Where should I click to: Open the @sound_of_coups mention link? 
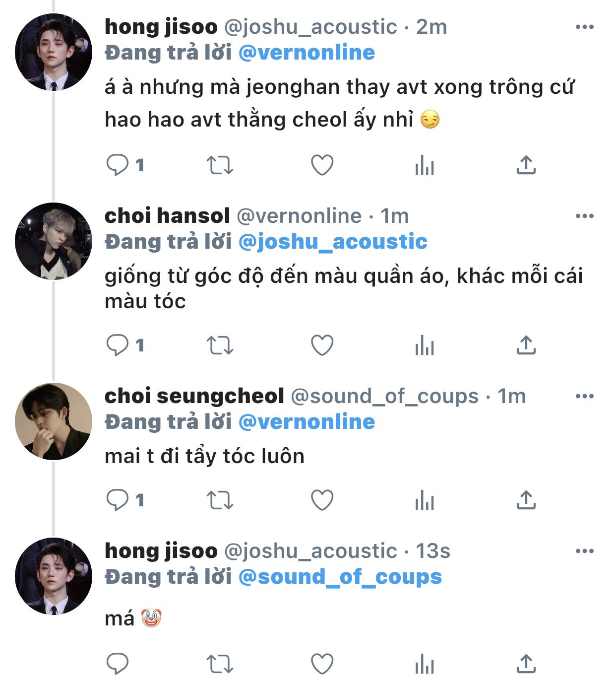pos(340,577)
